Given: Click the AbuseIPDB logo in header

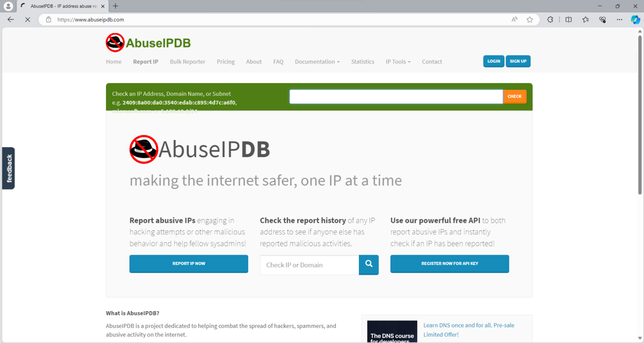Looking at the screenshot, I should (x=148, y=43).
